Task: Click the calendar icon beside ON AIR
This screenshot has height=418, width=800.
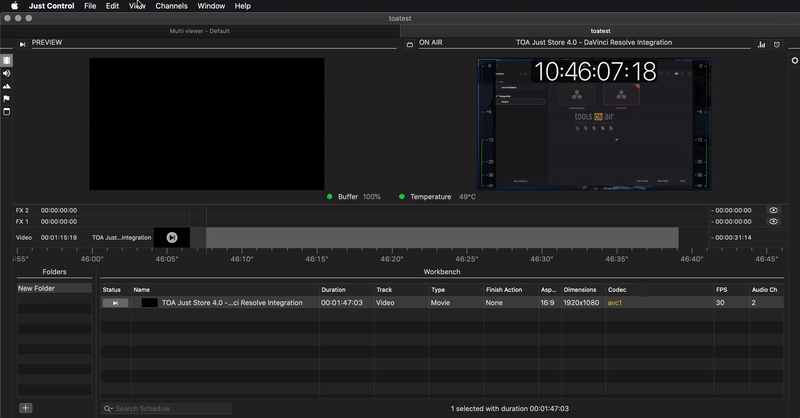Action: tap(410, 45)
